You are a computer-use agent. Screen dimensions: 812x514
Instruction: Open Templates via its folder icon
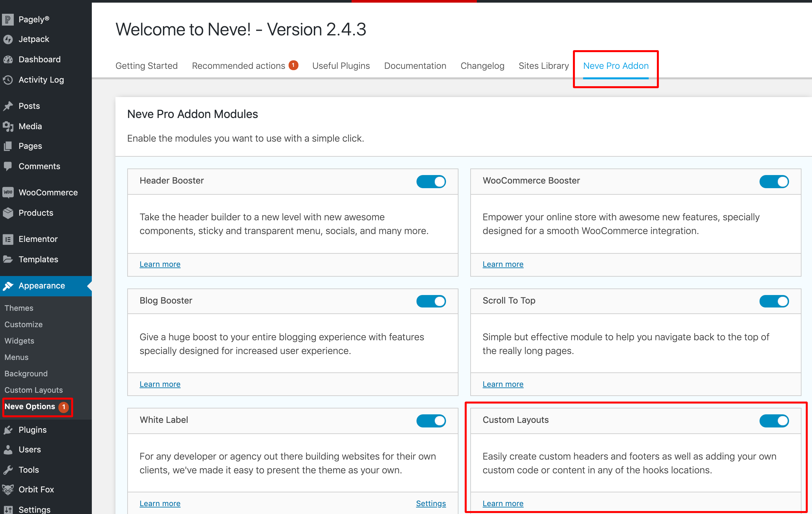click(x=8, y=259)
